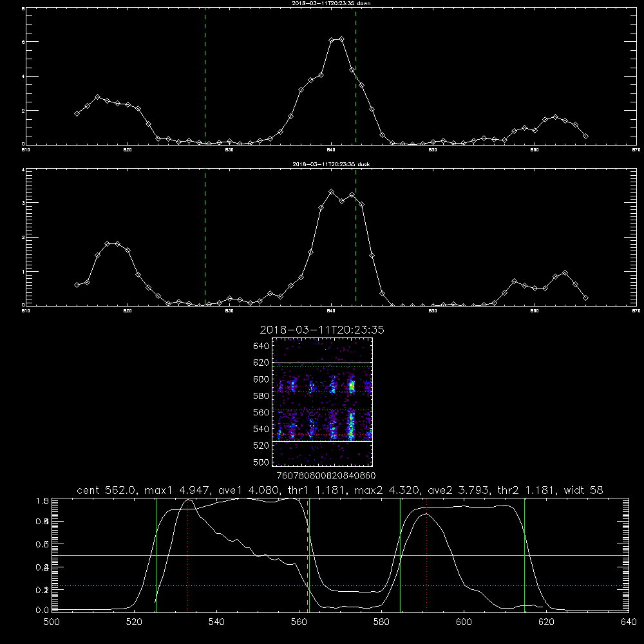
Task: Click bottom plot x-axis label 640
Action: point(629,622)
